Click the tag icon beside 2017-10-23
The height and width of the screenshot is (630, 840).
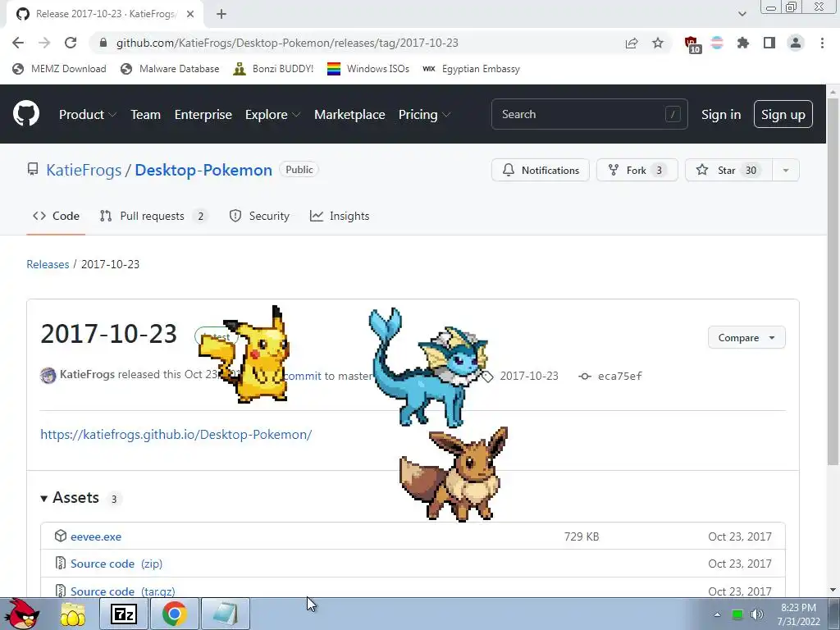click(x=487, y=376)
